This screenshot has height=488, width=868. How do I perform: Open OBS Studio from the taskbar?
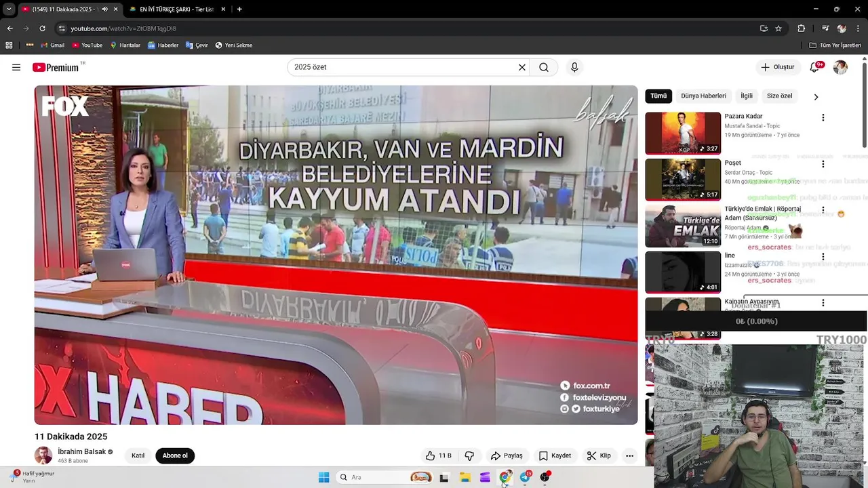coord(545,477)
